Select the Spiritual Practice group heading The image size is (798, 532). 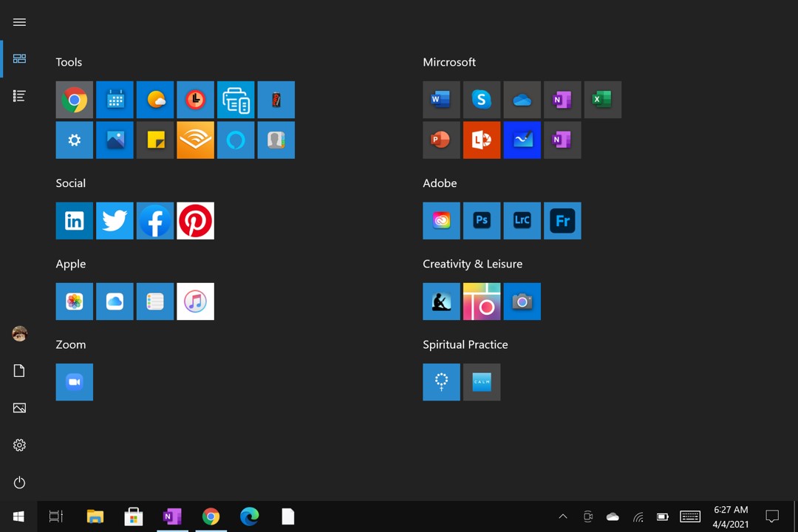[465, 344]
